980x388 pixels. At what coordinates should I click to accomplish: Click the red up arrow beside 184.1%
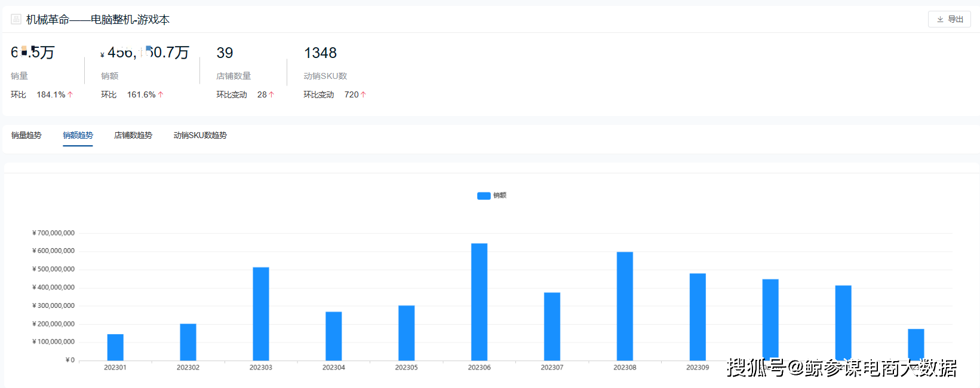point(70,94)
